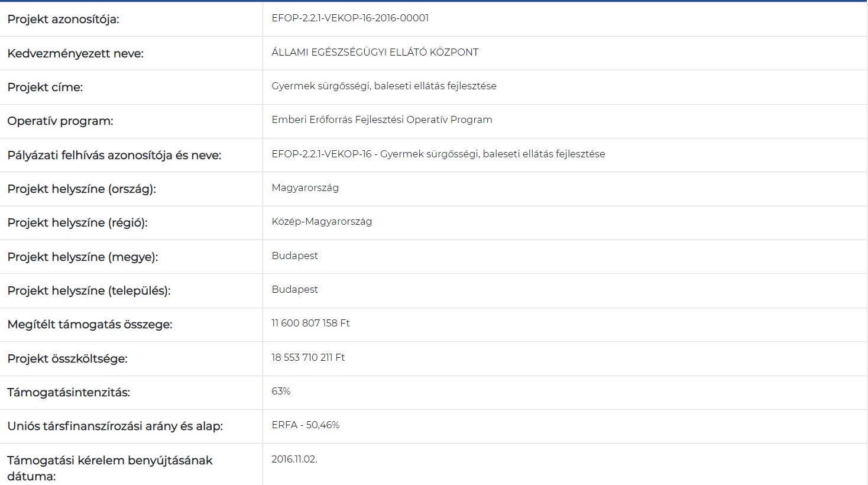Click the project ID value EFOP-2.2.1-VEKOP-16-2016-00001
The height and width of the screenshot is (485, 868).
(350, 18)
